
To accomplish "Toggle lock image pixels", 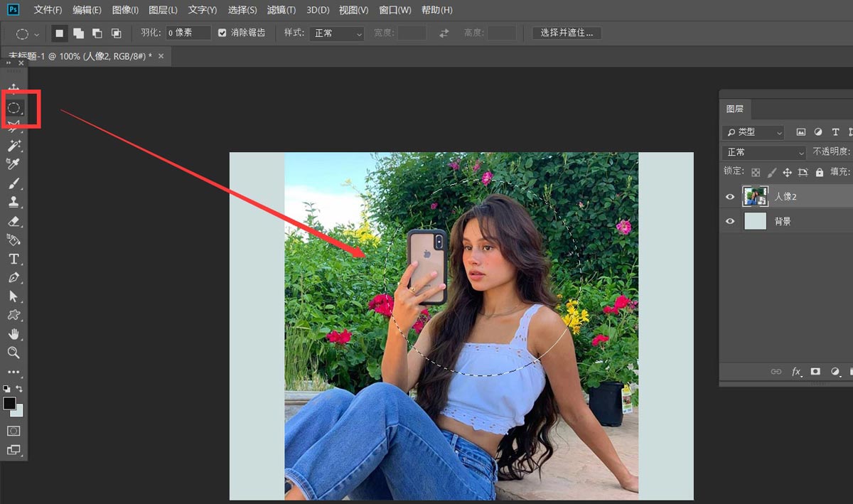I will tap(772, 172).
